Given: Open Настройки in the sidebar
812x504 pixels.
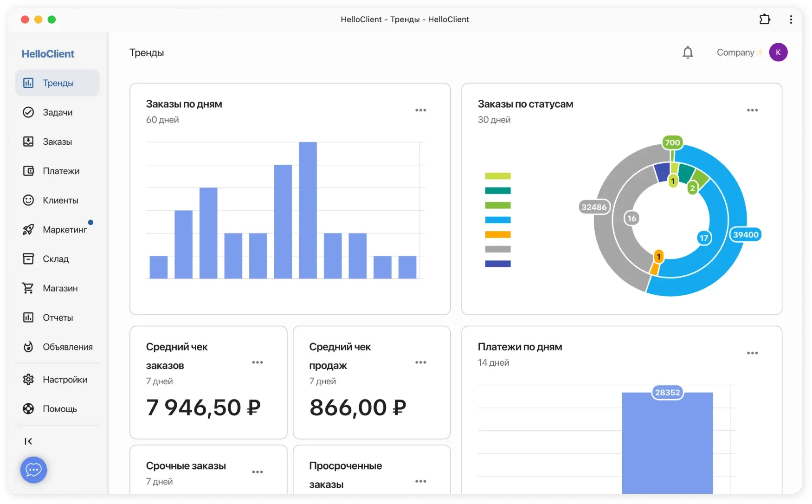Looking at the screenshot, I should pos(64,380).
